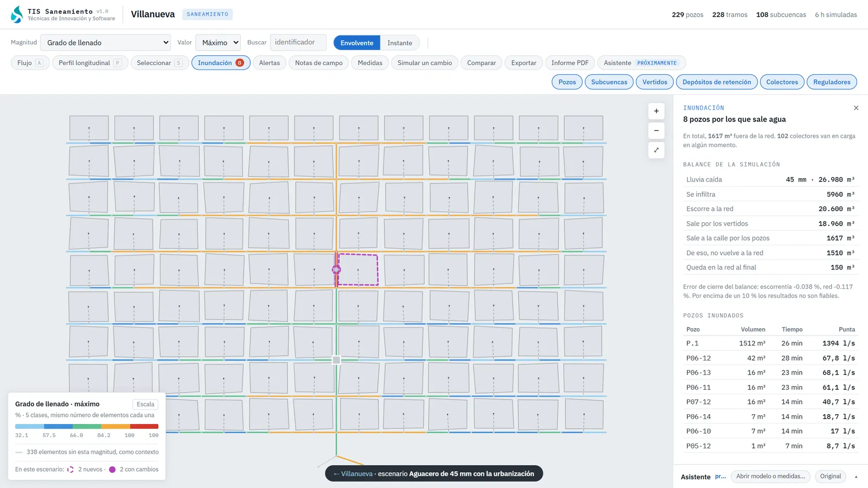This screenshot has height=488, width=868.
Task: Click the Exportar button
Action: (x=524, y=63)
